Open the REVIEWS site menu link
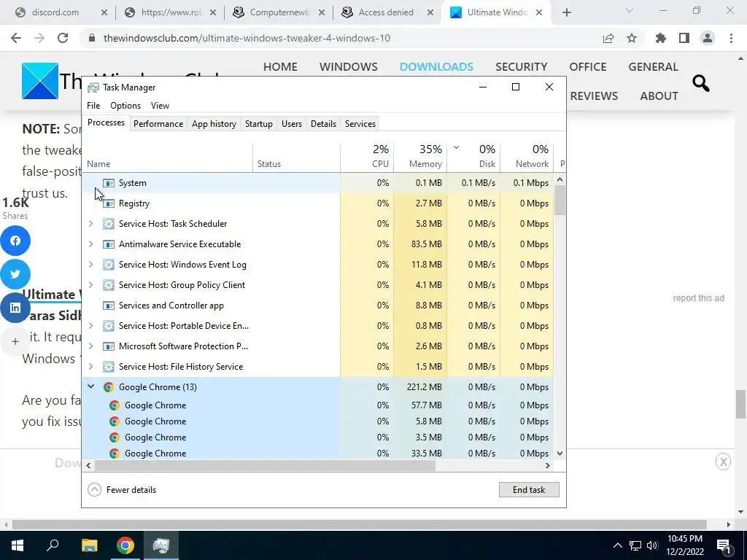The height and width of the screenshot is (560, 747). tap(594, 96)
